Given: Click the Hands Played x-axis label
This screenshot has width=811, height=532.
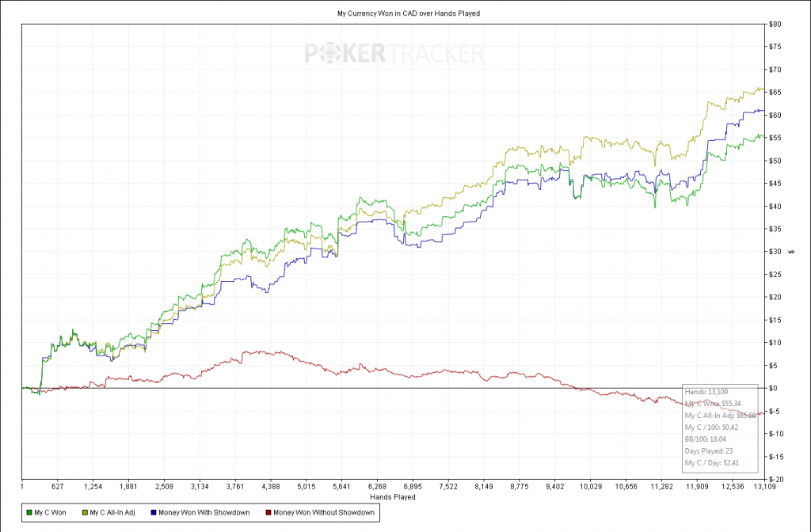Looking at the screenshot, I should tap(393, 497).
